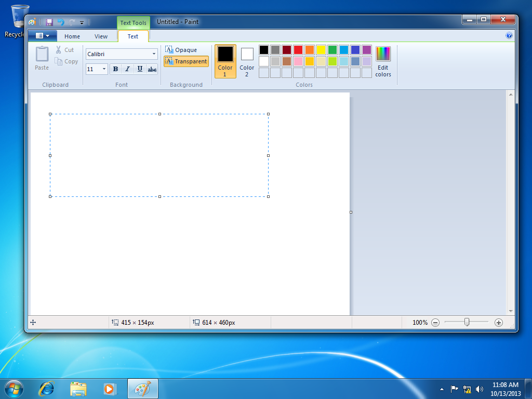Toggle Underline text formatting

tap(140, 69)
